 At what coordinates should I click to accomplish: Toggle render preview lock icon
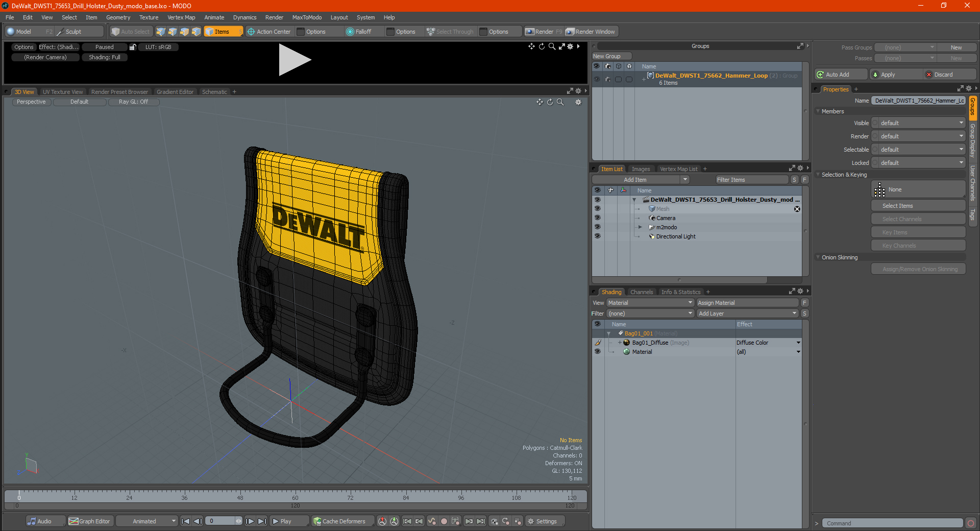point(133,47)
